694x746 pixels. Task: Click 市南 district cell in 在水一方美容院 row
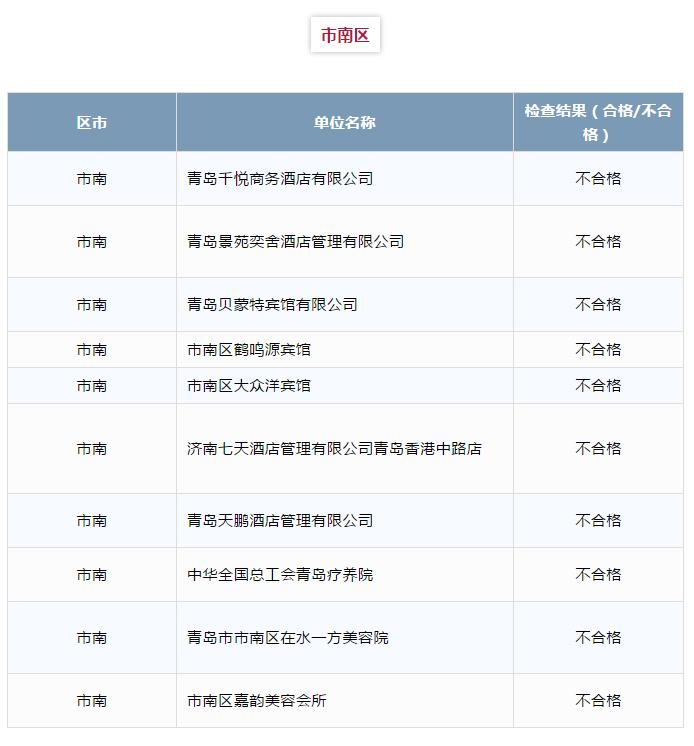92,638
